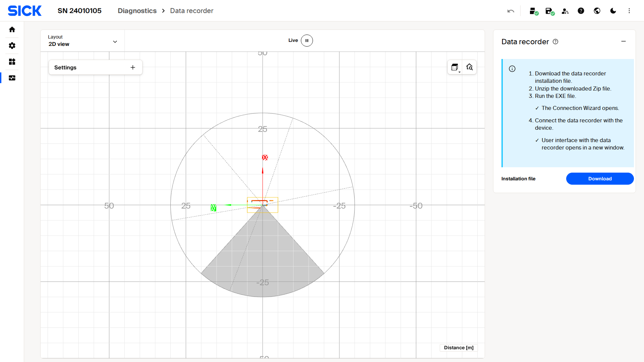
Task: Open the user login icon
Action: (x=565, y=11)
